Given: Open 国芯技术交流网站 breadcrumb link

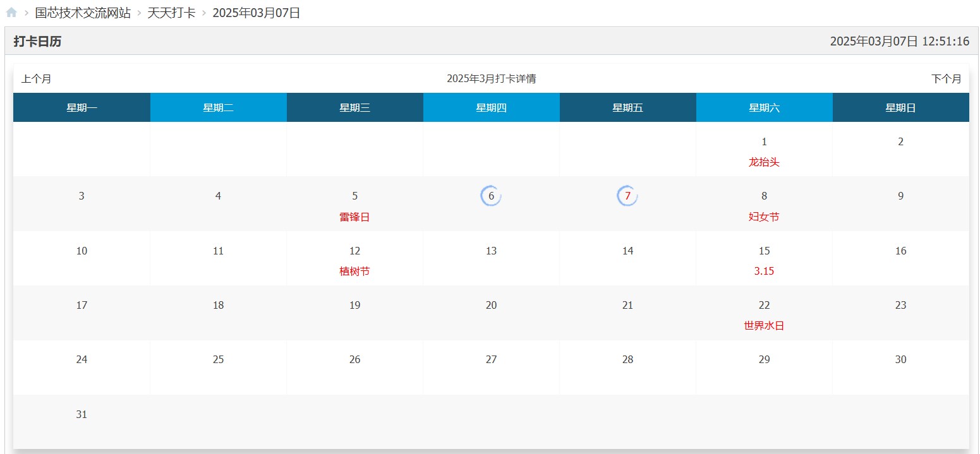Looking at the screenshot, I should pyautogui.click(x=83, y=13).
